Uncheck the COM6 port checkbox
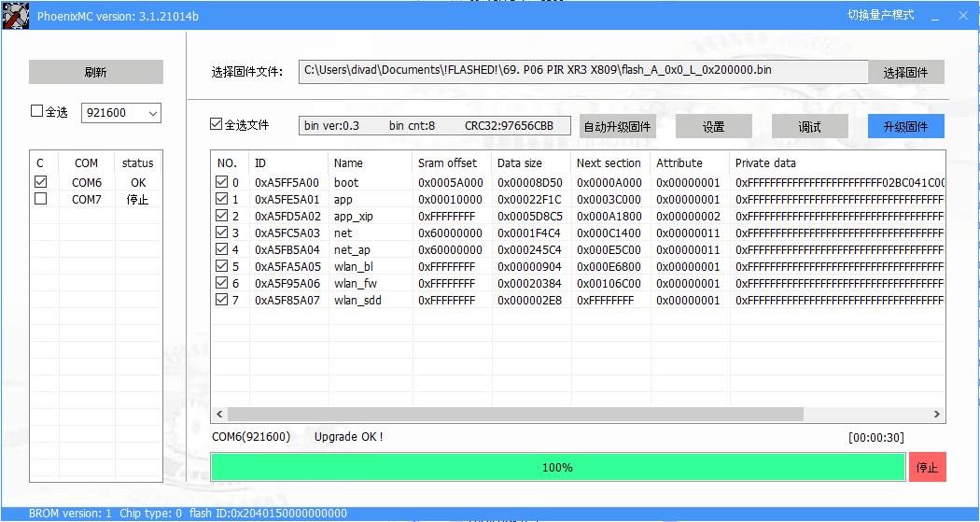The width and height of the screenshot is (980, 522). (41, 182)
